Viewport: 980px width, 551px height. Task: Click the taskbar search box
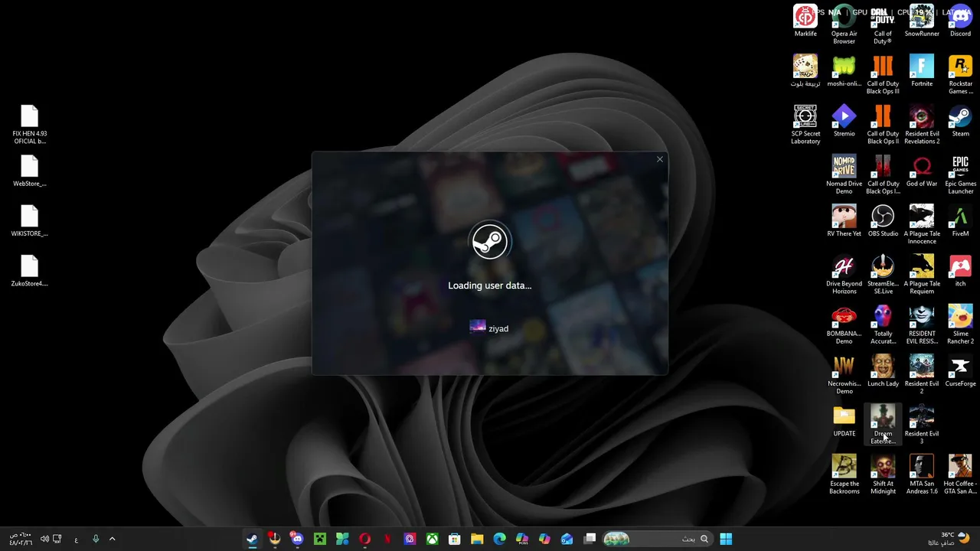658,539
